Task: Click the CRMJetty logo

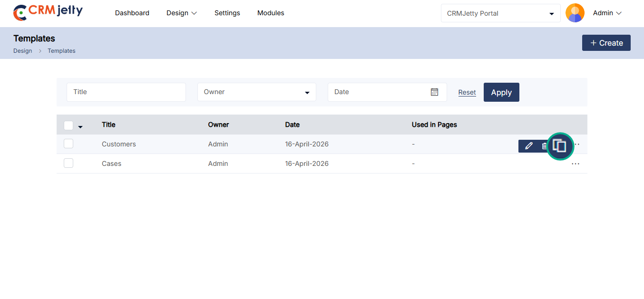Action: (48, 12)
